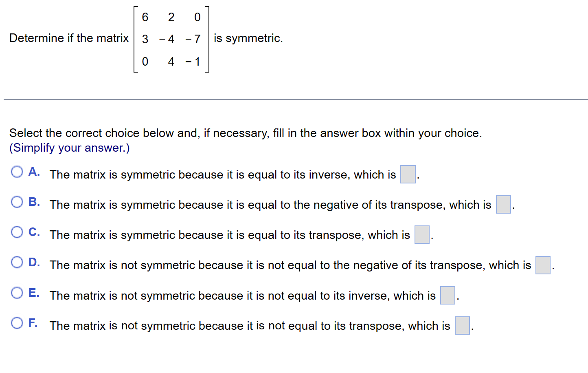The height and width of the screenshot is (373, 588).
Task: Click the answer box in choice C
Action: (x=422, y=234)
